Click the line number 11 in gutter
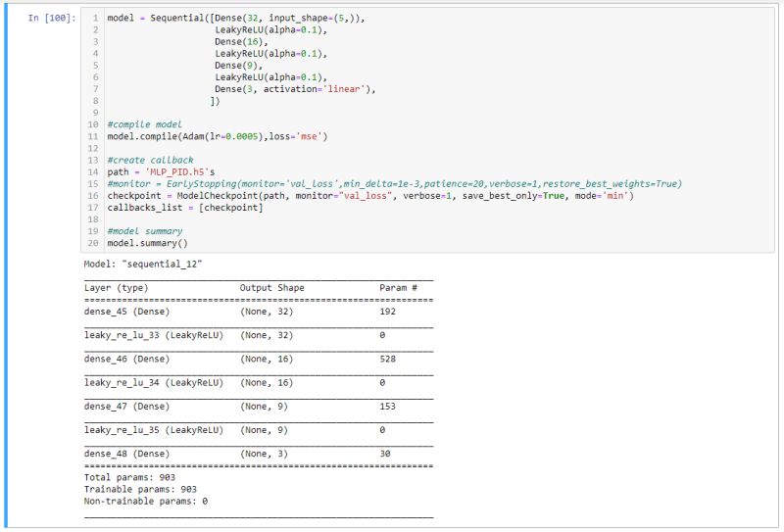 (93, 136)
